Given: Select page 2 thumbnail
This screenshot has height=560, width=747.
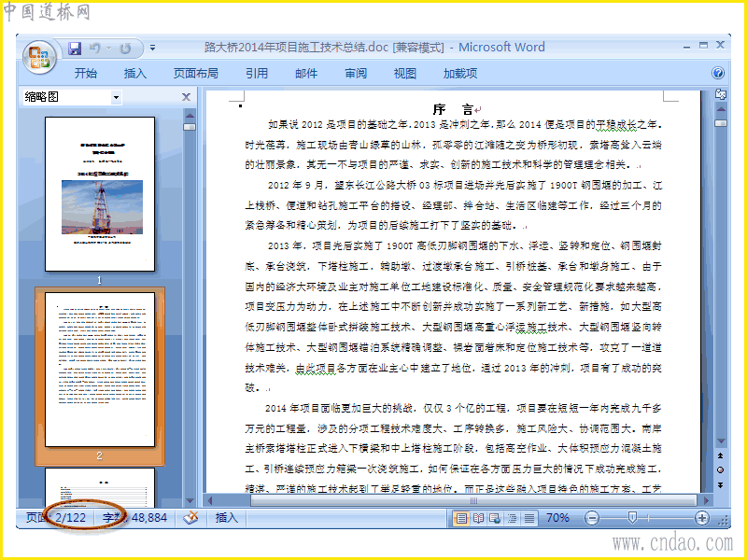Looking at the screenshot, I should tap(100, 370).
